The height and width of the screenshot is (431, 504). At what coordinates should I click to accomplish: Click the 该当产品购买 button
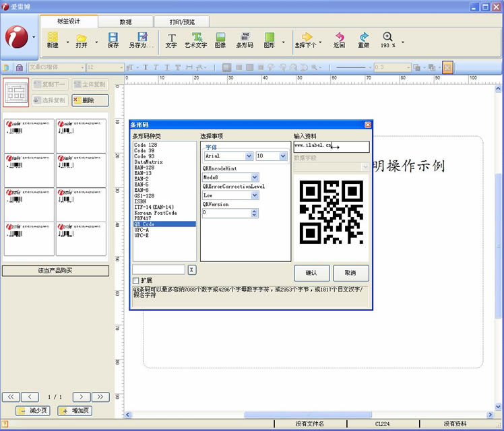[55, 271]
